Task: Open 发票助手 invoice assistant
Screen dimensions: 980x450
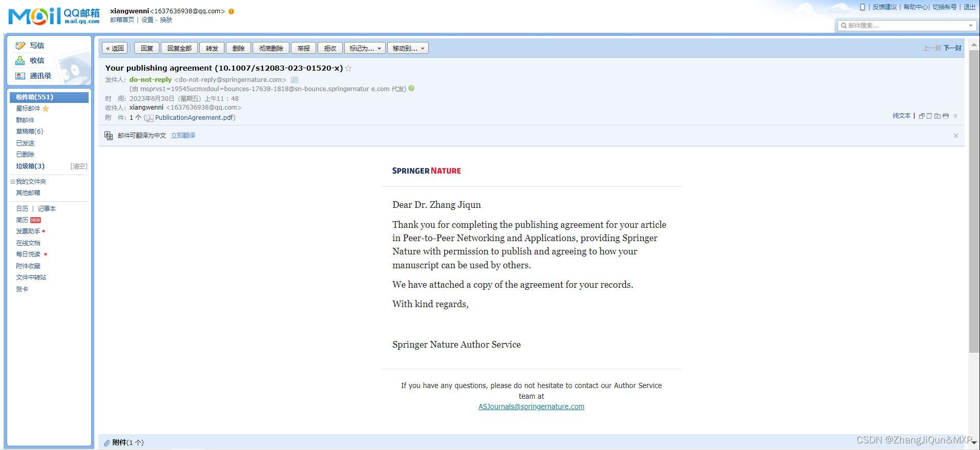Action: pyautogui.click(x=28, y=231)
